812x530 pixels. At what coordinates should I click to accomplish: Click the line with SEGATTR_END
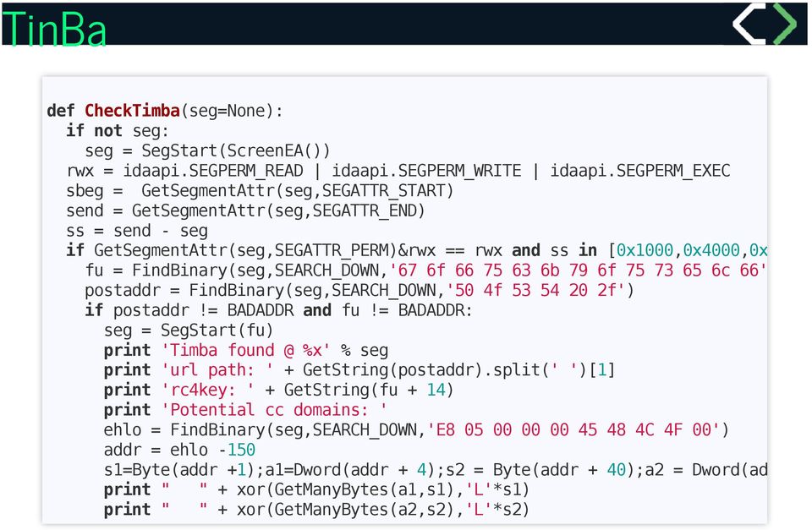click(x=245, y=210)
